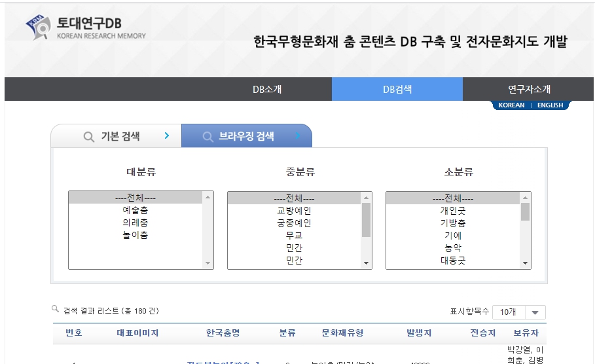Click scroll-up arrow of 소분류 list

click(525, 197)
